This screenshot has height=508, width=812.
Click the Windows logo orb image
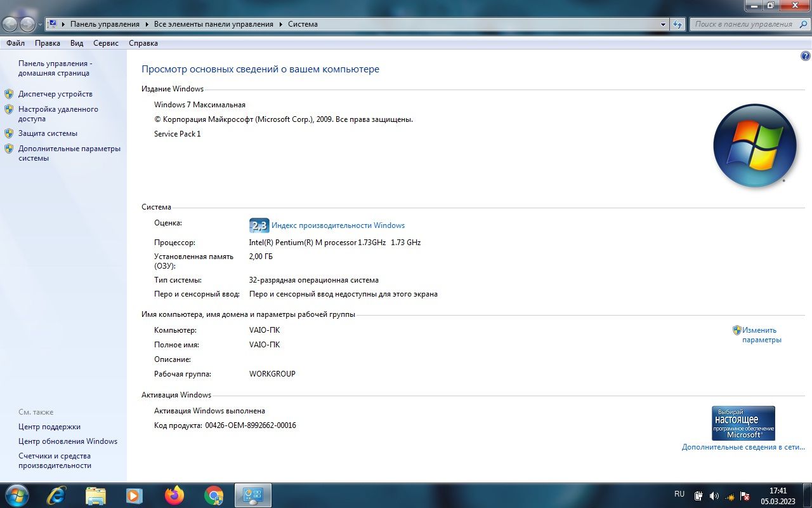point(755,145)
